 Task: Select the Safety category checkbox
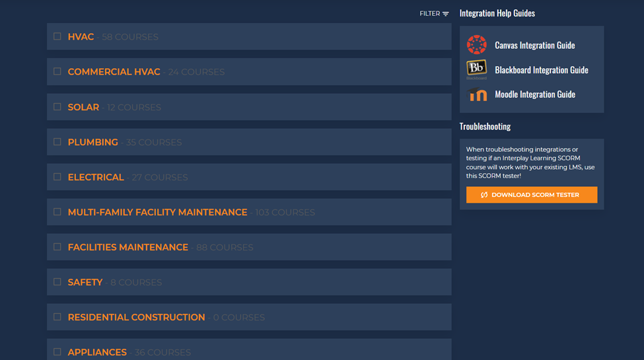57,282
